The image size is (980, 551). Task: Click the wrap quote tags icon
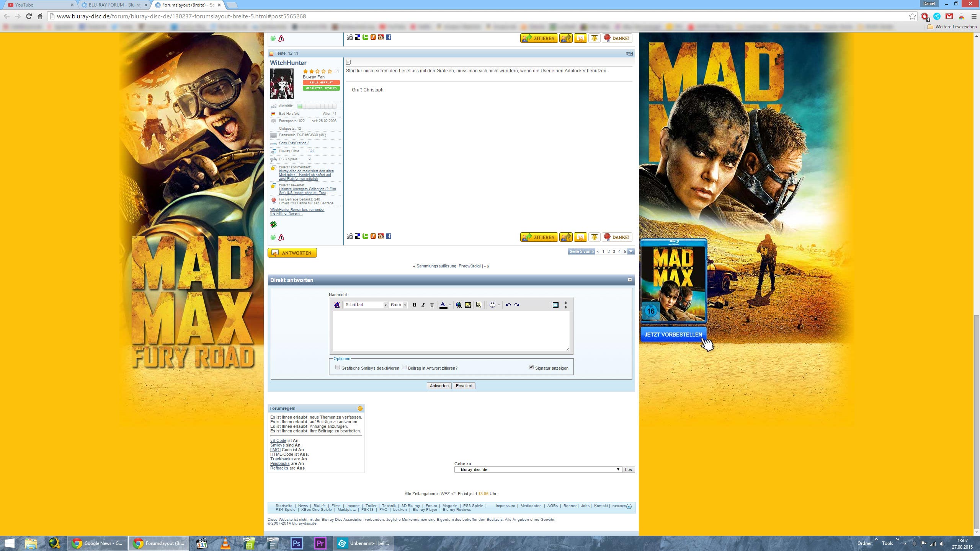(479, 305)
